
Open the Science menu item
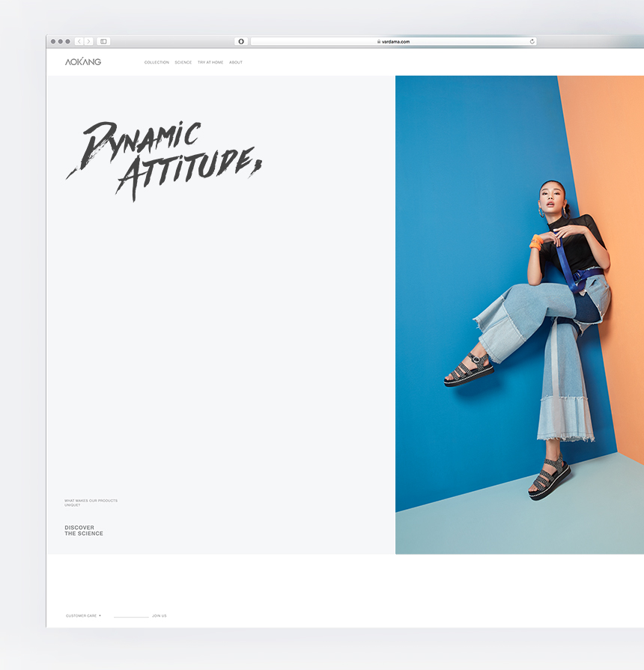[x=183, y=62]
